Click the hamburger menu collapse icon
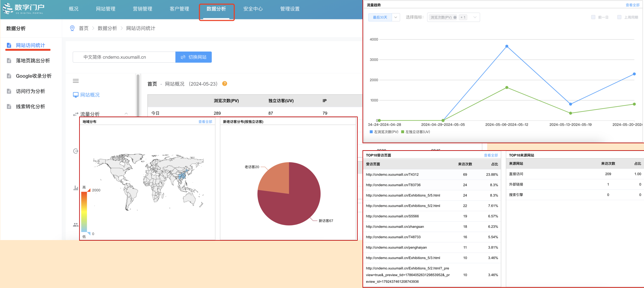The image size is (644, 288). (76, 81)
